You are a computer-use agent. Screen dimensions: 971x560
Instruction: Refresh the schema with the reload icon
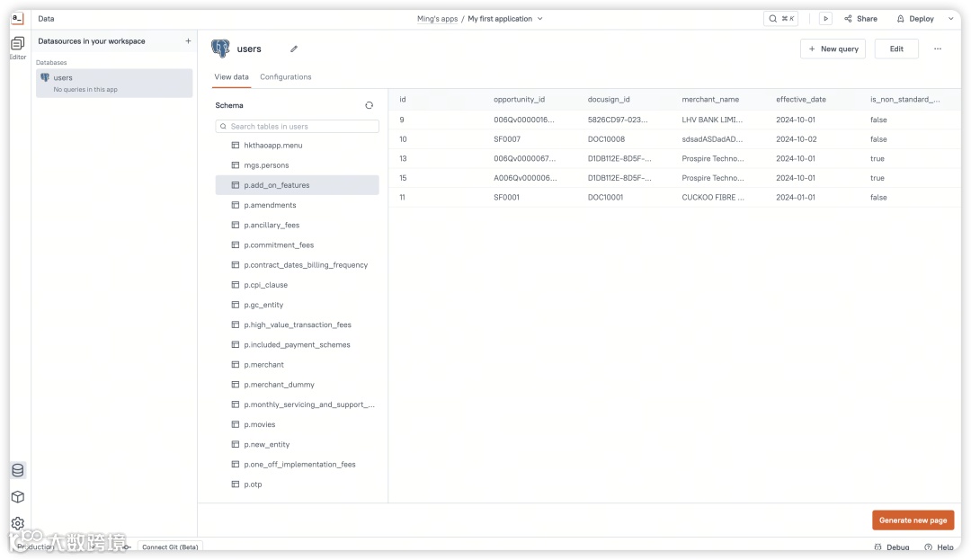pos(370,105)
